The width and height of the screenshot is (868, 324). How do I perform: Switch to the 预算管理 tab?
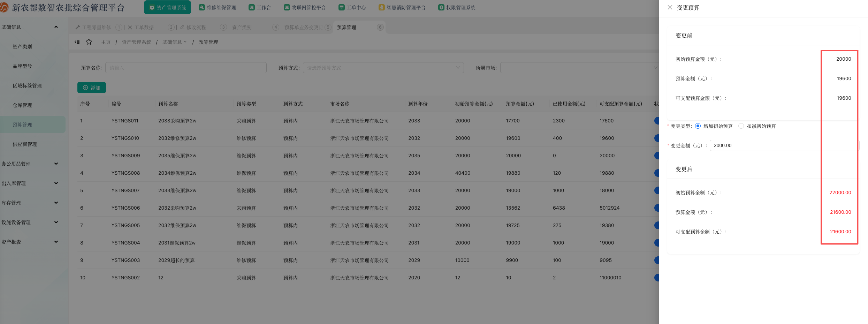(x=347, y=27)
